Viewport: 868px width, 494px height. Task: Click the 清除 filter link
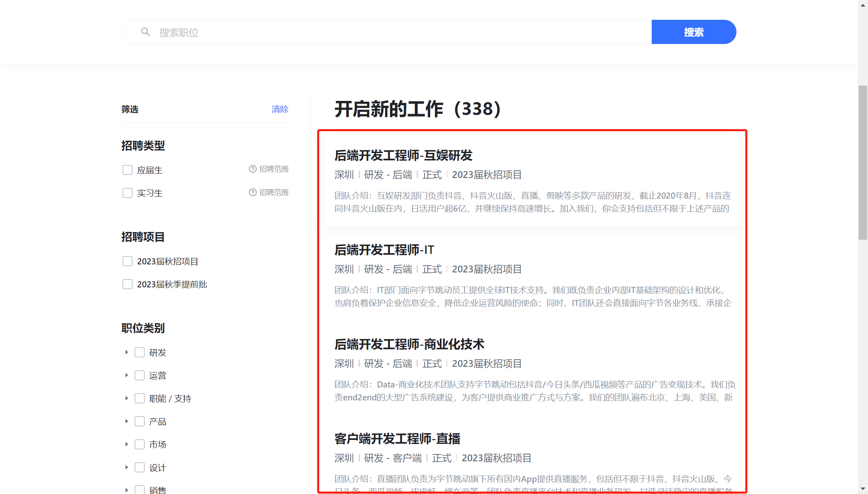coord(280,109)
